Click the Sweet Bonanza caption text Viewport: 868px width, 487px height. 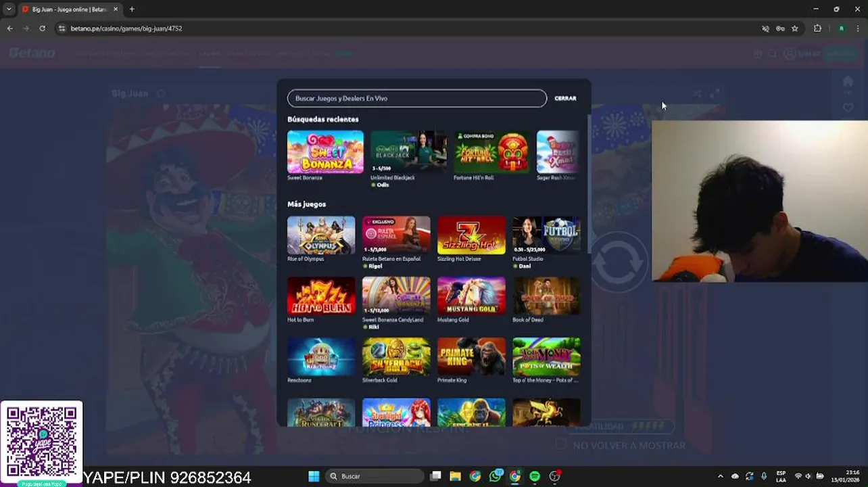[305, 178]
